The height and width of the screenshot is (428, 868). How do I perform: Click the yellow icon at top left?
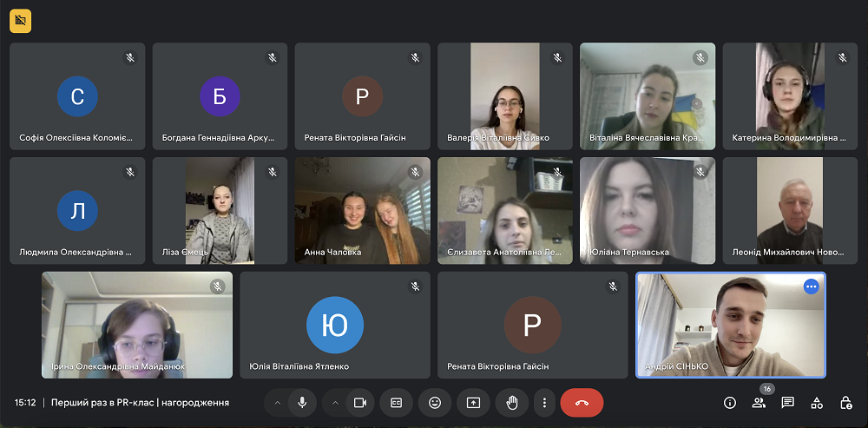pyautogui.click(x=20, y=20)
